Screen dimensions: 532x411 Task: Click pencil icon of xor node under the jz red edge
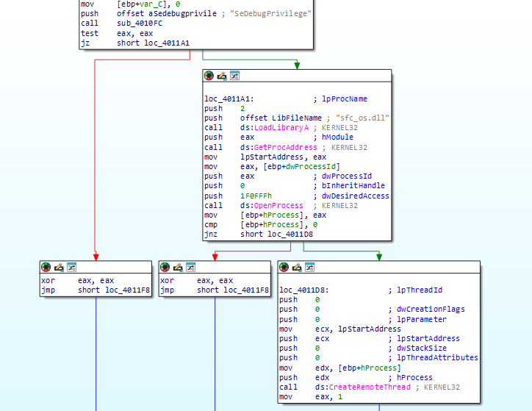click(59, 267)
